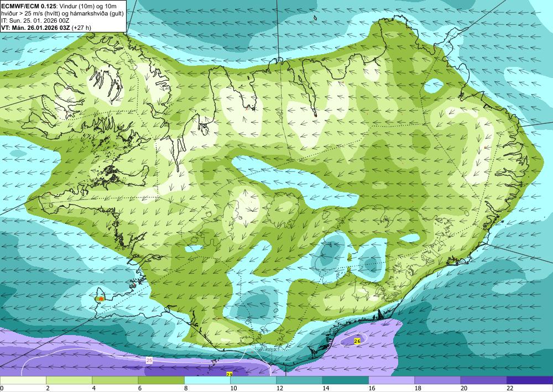Click the '18' value on the colour scale

418,388
